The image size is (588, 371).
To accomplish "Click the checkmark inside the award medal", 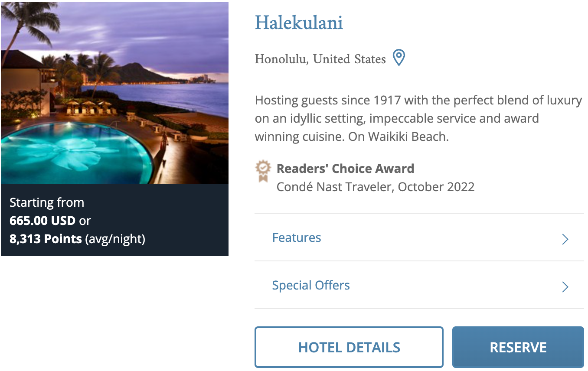I will (x=262, y=167).
